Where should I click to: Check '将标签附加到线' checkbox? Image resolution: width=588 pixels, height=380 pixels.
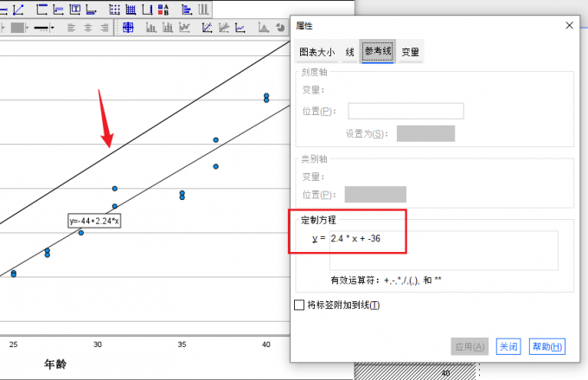coord(299,305)
